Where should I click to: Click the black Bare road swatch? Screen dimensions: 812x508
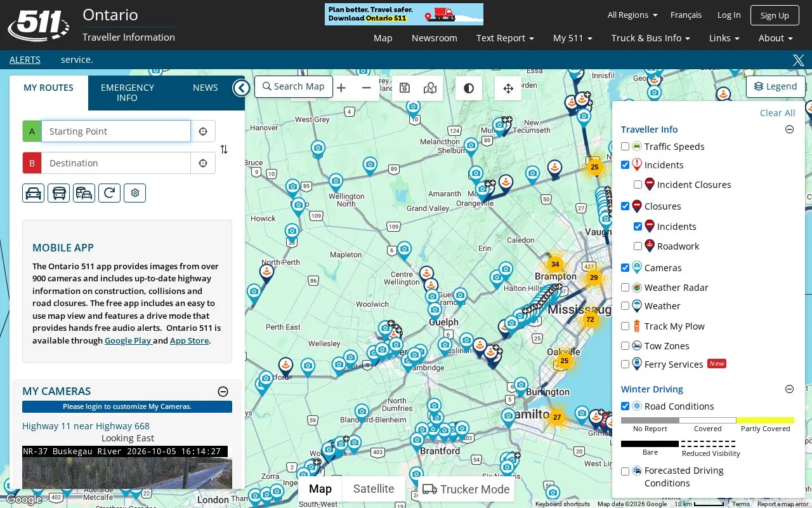(650, 444)
